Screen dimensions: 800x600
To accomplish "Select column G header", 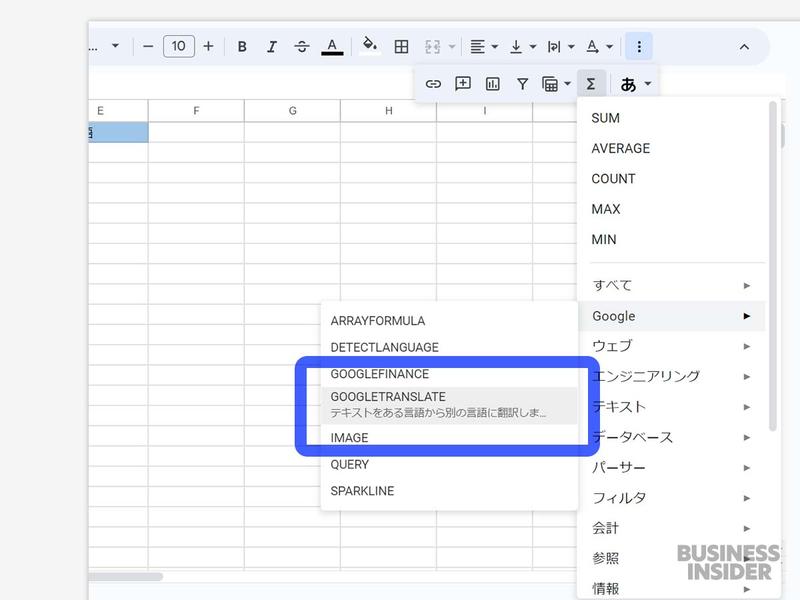I will click(292, 111).
